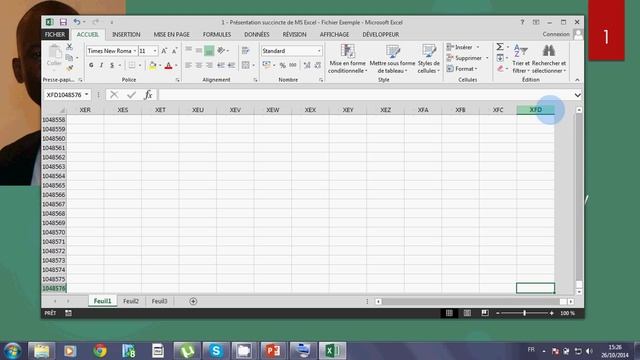
Task: Click the Supprimer cells button
Action: [467, 58]
